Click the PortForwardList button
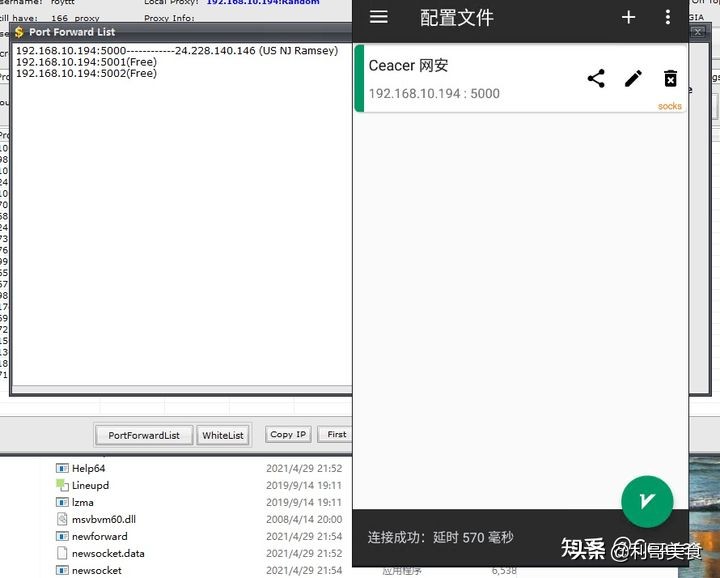Screen dimensions: 720x578 (144, 435)
